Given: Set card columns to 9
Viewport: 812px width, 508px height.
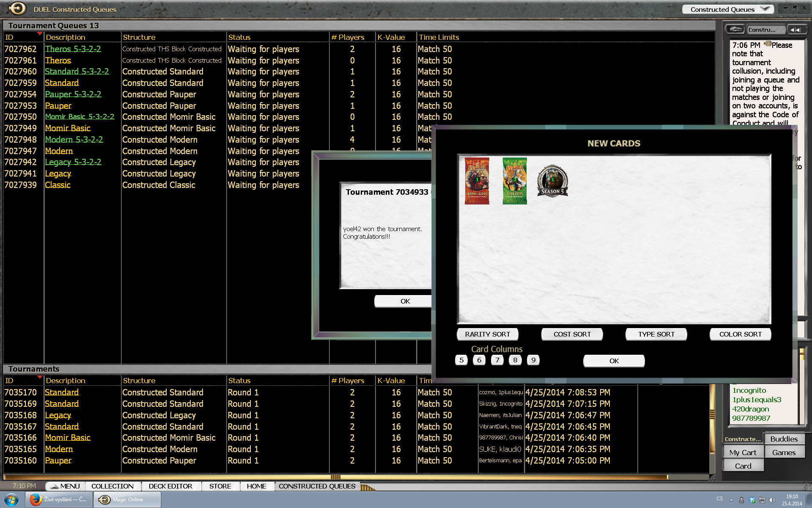Looking at the screenshot, I should tap(533, 360).
